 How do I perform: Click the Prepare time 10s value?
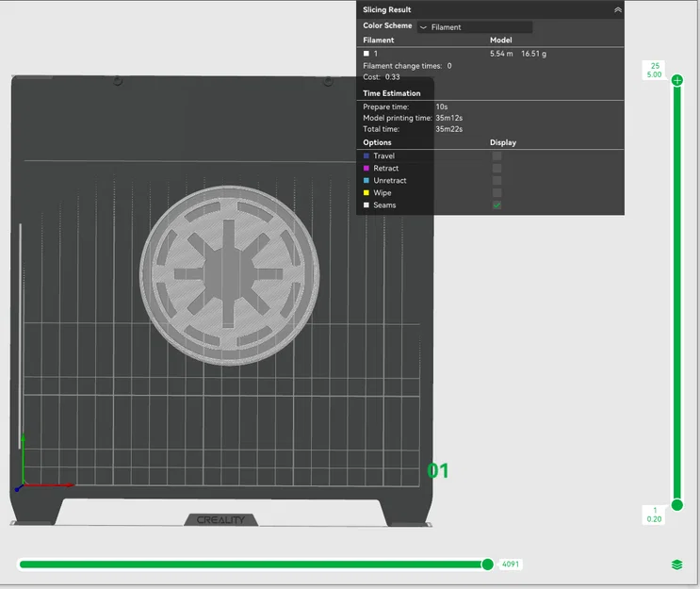(x=442, y=106)
